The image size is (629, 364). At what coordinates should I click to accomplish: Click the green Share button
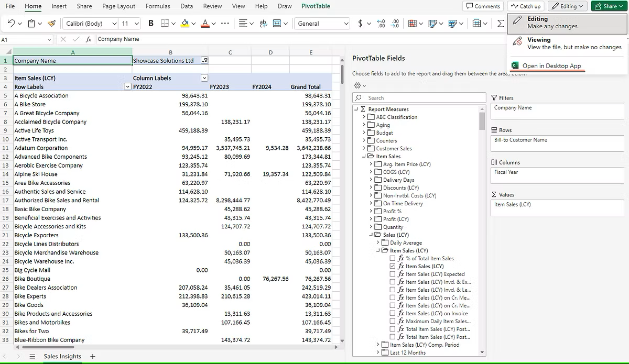(x=610, y=6)
